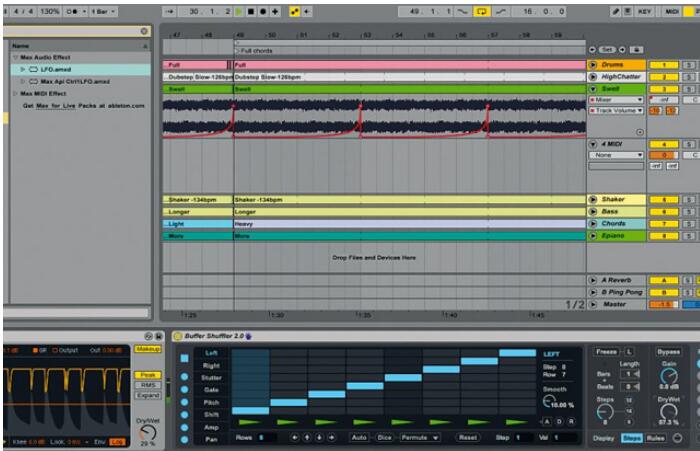The width and height of the screenshot is (700, 451).
Task: Expand the Max MIDI Effect folder
Action: (x=16, y=94)
